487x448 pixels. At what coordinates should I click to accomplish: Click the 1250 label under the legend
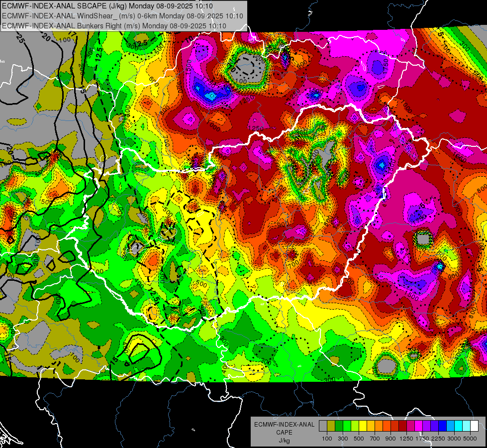(x=406, y=439)
